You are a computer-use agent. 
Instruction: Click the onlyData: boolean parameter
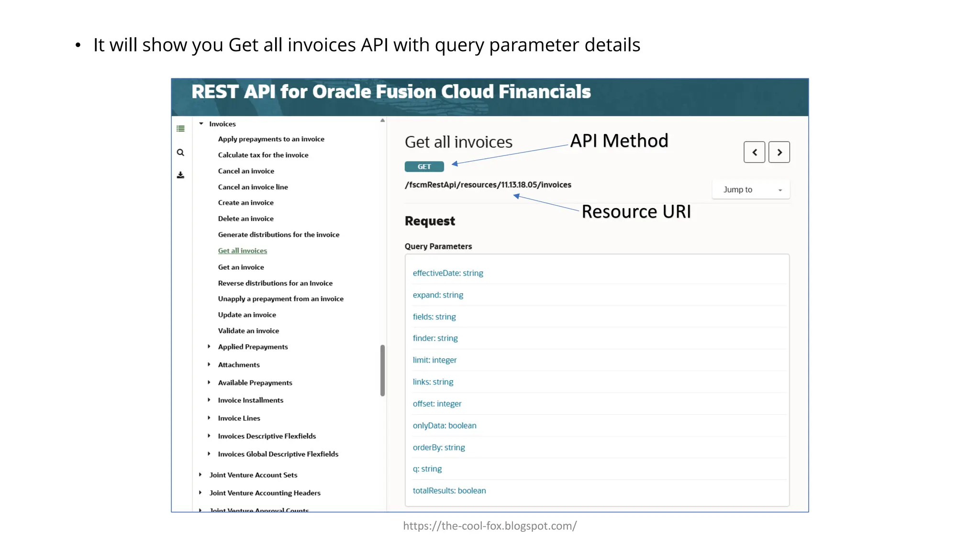point(444,426)
